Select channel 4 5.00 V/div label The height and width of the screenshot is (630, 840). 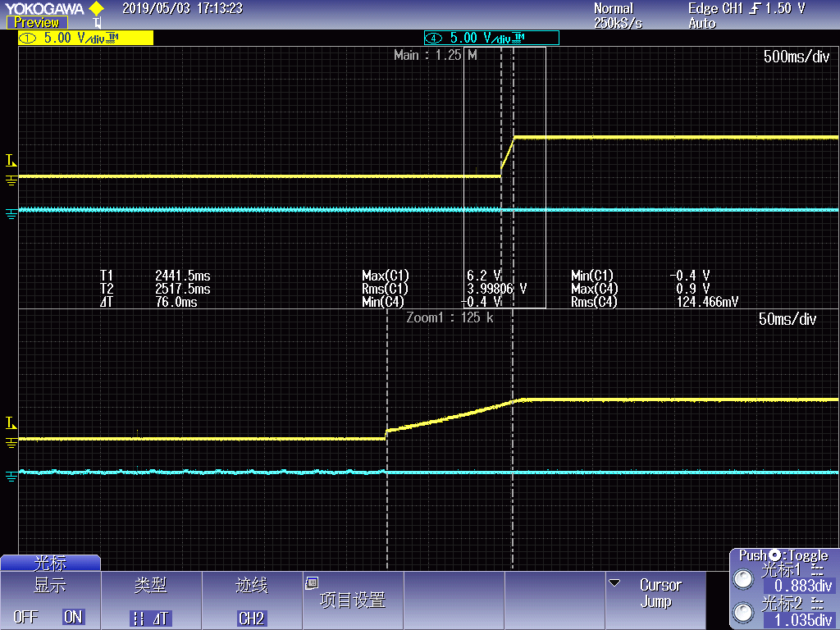(491, 38)
